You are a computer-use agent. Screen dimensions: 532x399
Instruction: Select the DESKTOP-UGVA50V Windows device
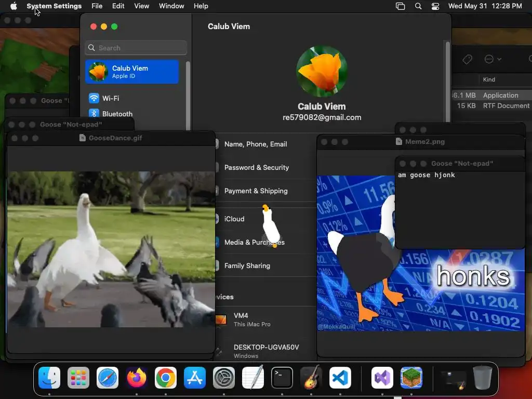tap(267, 351)
